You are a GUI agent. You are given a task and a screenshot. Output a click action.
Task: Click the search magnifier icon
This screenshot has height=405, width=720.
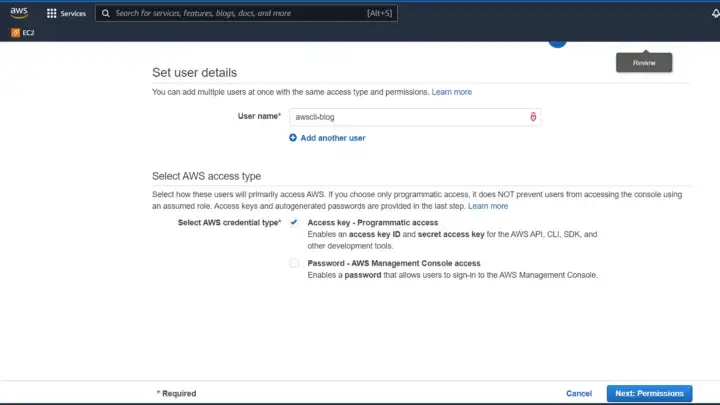(106, 14)
